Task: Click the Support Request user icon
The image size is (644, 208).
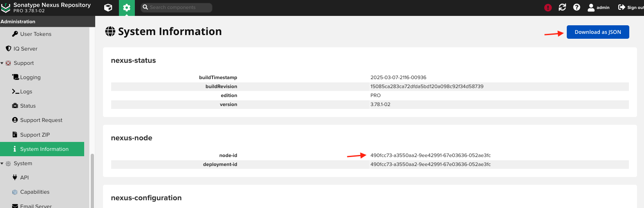Action: (x=15, y=120)
